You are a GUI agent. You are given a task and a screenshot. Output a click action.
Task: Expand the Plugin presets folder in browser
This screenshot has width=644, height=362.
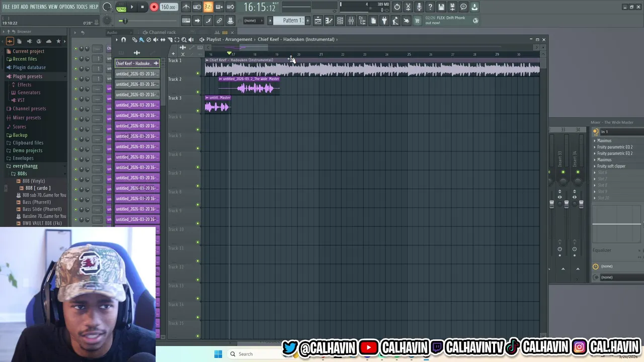pyautogui.click(x=28, y=76)
